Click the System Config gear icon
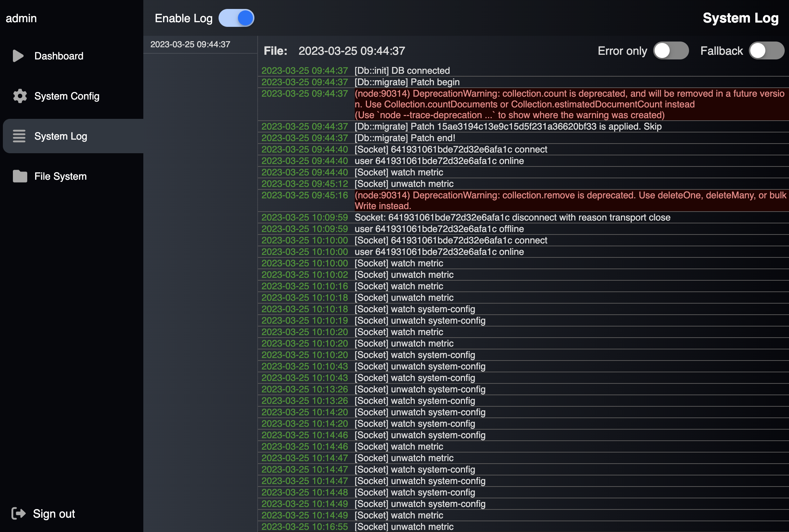This screenshot has width=789, height=532. point(20,96)
